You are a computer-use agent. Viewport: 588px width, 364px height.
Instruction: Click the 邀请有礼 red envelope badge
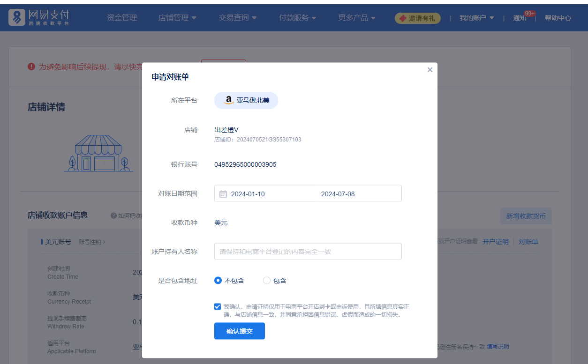417,18
